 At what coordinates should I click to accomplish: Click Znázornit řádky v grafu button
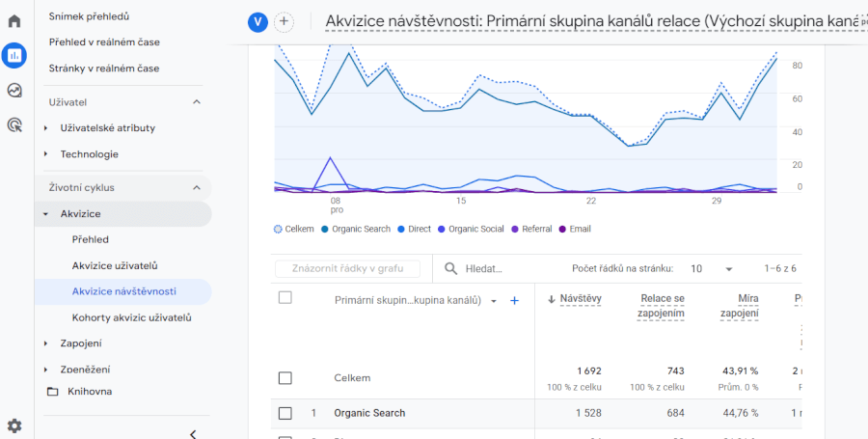coord(347,269)
